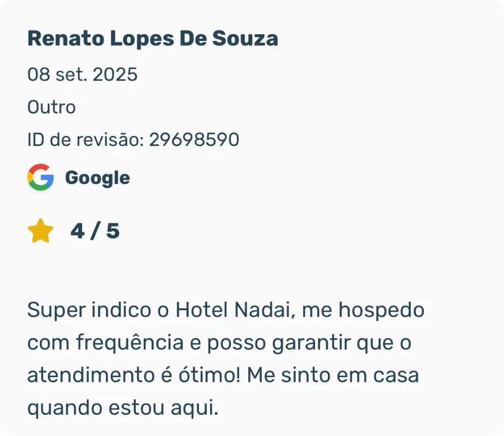504x436 pixels.
Task: Click the review date 08 set. 2025
Action: [82, 75]
